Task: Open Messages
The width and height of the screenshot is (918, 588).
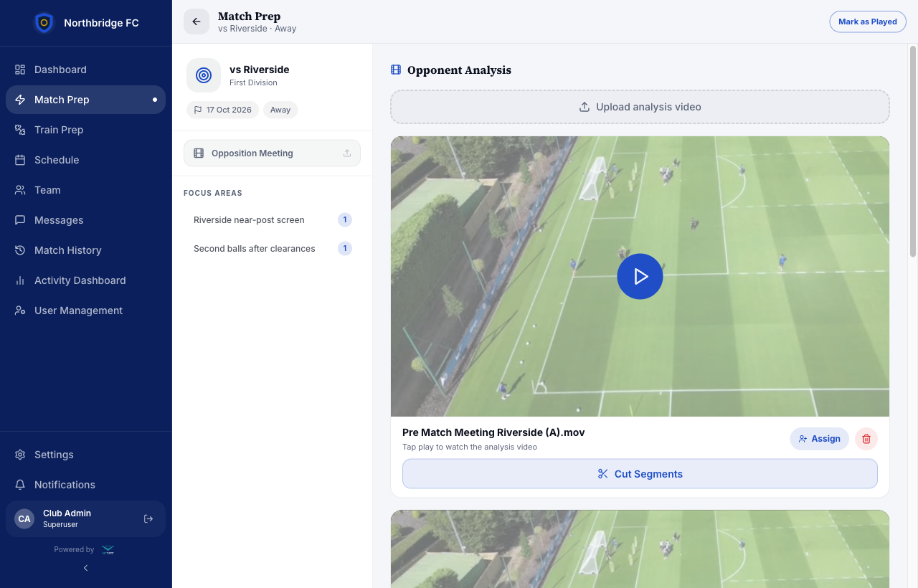Action: click(x=85, y=220)
